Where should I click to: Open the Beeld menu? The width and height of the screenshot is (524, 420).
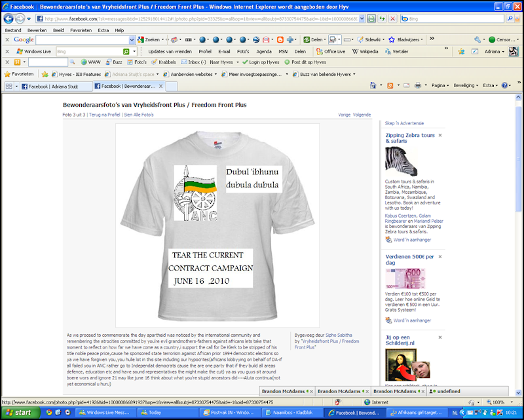tap(58, 30)
